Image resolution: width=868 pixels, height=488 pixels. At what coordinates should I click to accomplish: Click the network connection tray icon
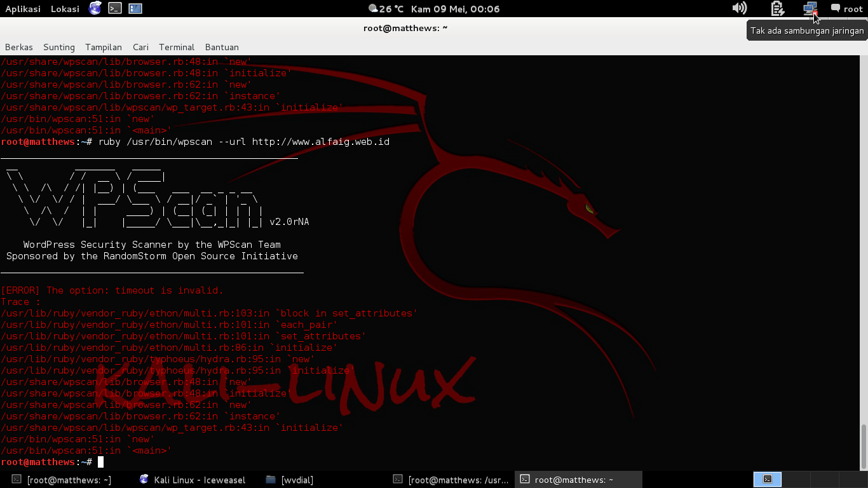(x=810, y=8)
